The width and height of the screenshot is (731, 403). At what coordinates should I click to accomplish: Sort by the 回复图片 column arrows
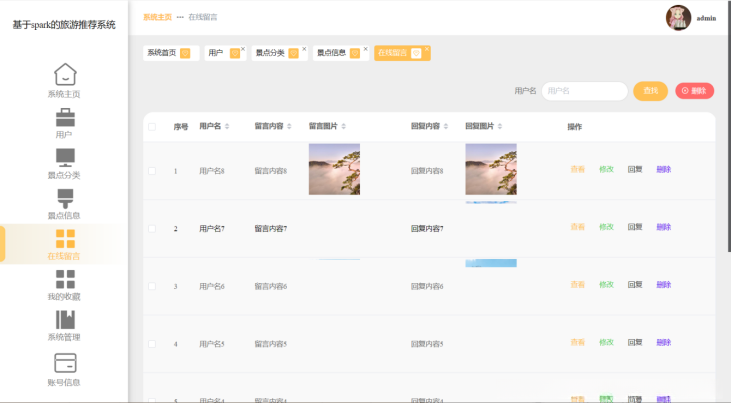point(500,126)
